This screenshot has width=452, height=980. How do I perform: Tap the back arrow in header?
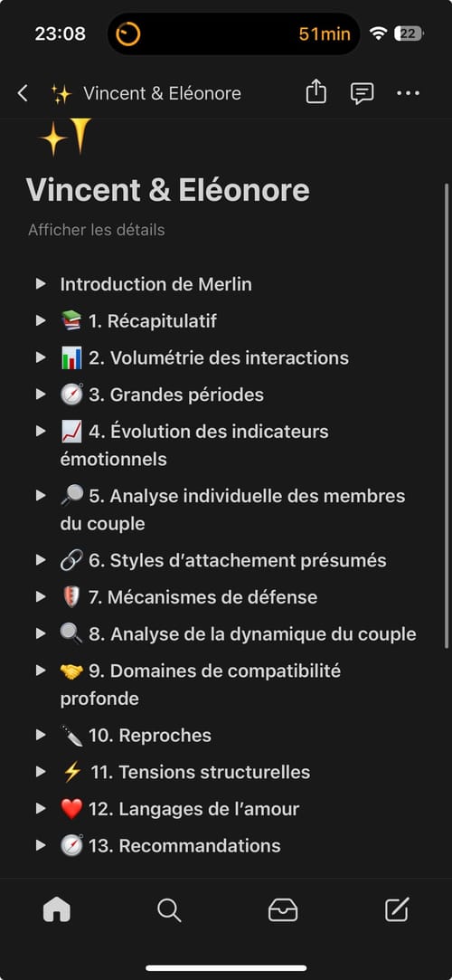(24, 94)
